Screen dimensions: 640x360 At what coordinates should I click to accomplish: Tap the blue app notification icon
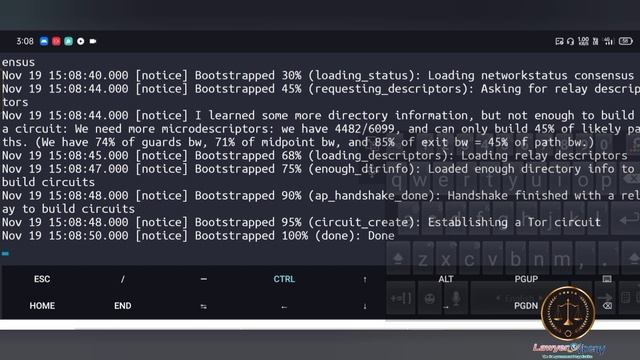tap(44, 41)
